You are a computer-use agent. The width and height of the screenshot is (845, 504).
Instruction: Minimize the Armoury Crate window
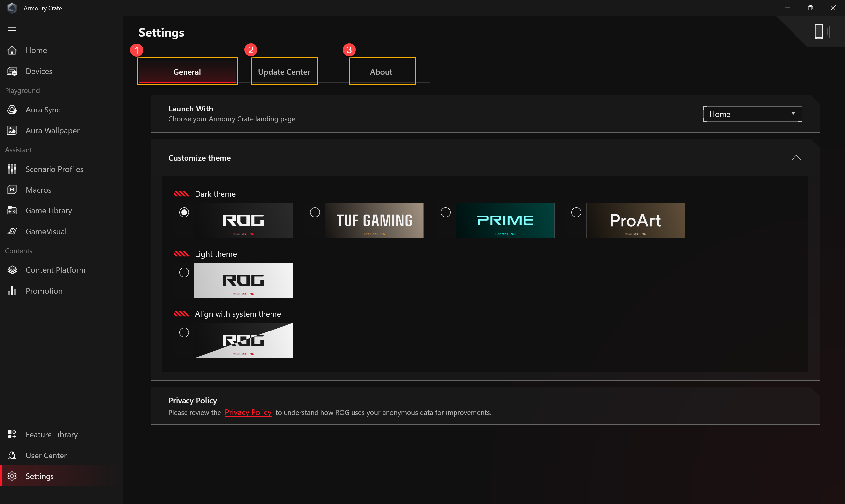point(787,8)
